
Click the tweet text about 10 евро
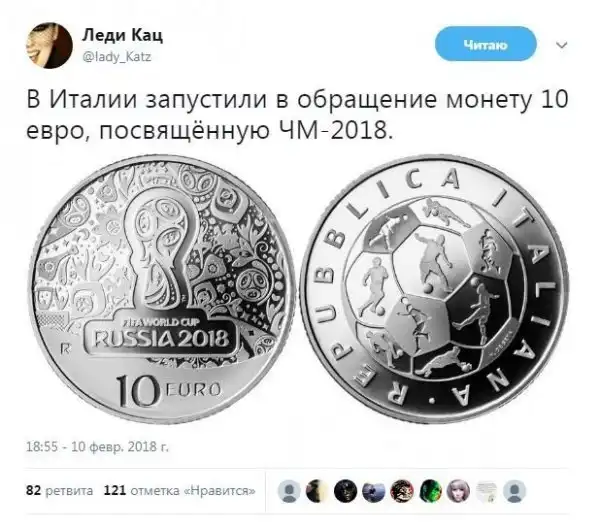297,116
